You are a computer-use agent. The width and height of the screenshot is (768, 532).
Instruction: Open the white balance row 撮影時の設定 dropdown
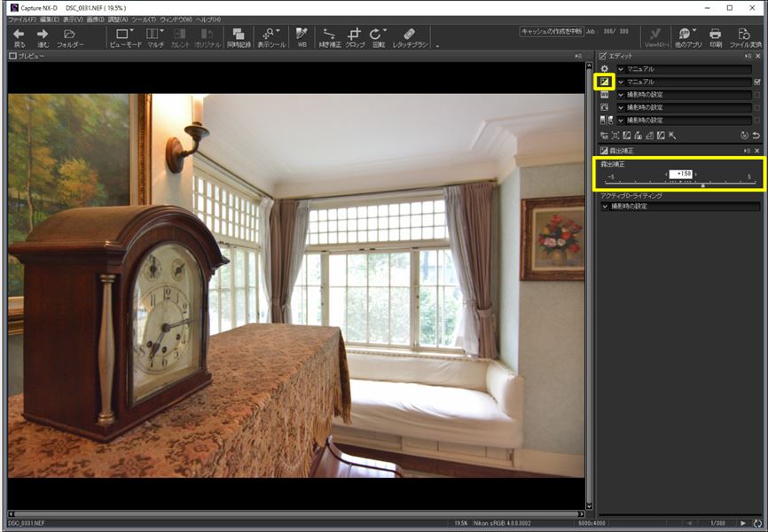click(685, 95)
